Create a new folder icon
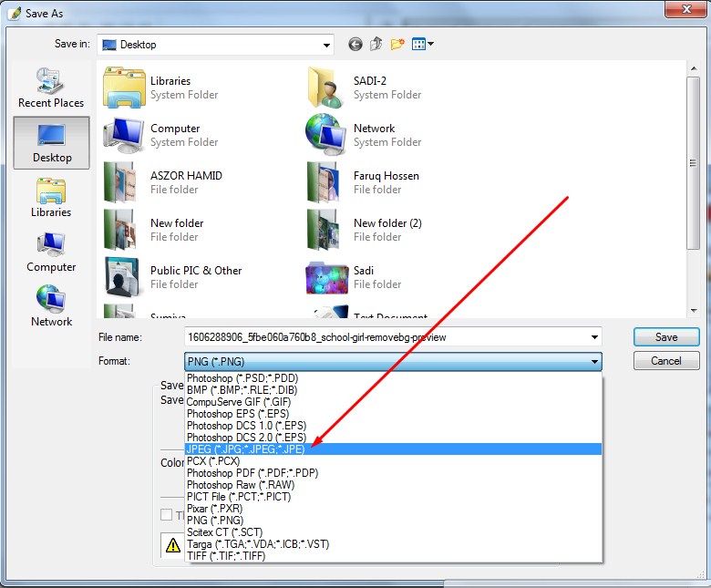 coord(397,44)
